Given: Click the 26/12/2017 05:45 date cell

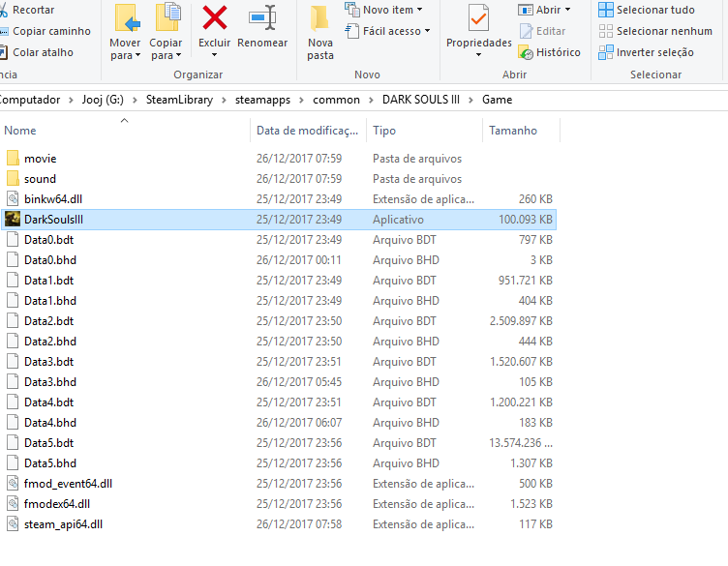Looking at the screenshot, I should click(x=299, y=382).
